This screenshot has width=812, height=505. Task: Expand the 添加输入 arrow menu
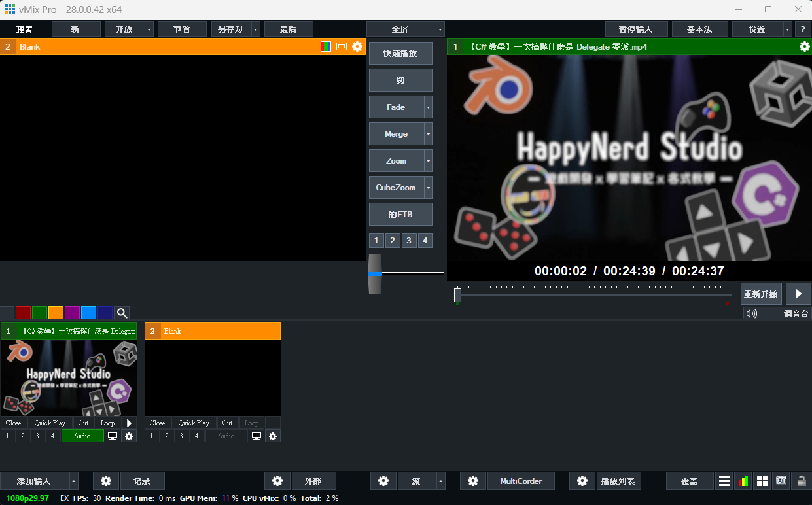(x=73, y=481)
